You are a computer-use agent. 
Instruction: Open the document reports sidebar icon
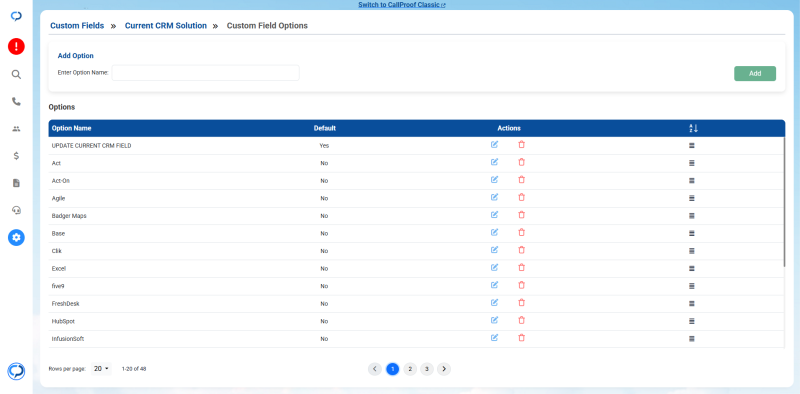pyautogui.click(x=16, y=183)
